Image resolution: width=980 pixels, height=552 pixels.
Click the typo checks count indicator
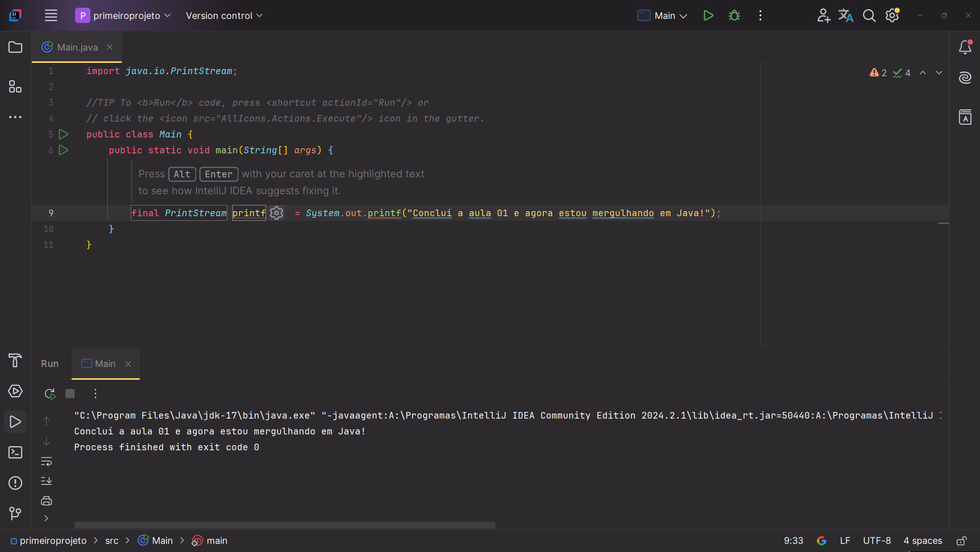point(902,73)
